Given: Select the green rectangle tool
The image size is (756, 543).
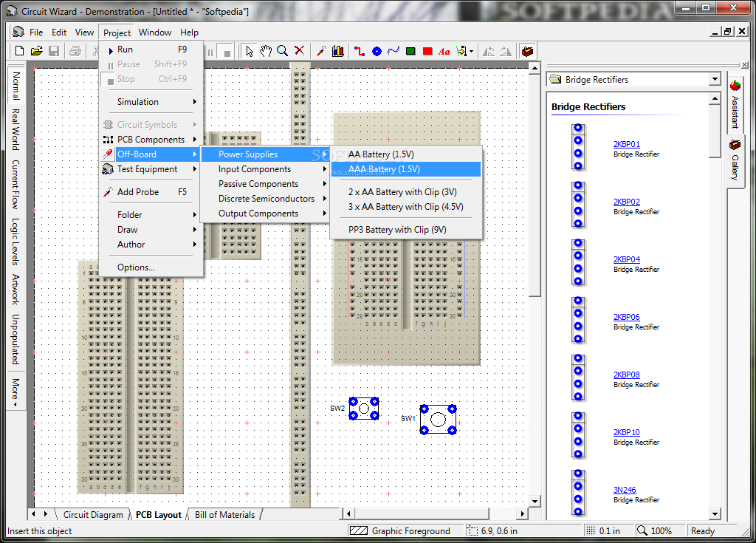Looking at the screenshot, I should [x=410, y=51].
